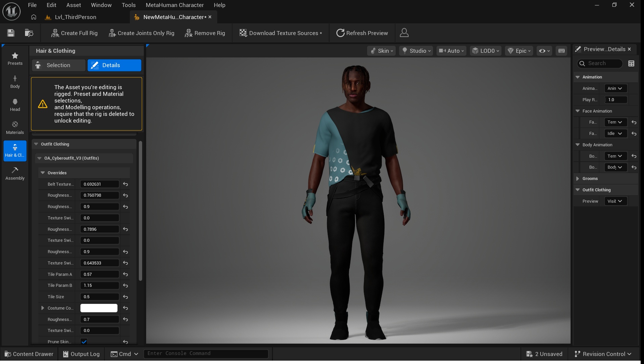Viewport: 644px width, 364px height.
Task: Reset Tile Param A to default
Action: click(126, 274)
